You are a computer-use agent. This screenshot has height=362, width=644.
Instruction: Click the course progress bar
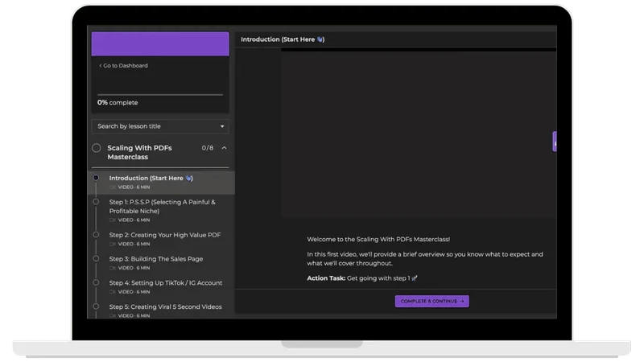click(x=160, y=94)
